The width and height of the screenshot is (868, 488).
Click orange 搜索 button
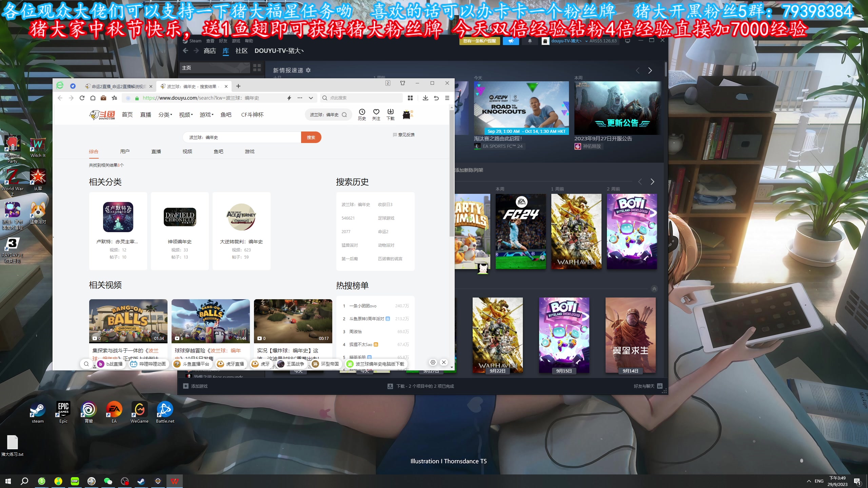pyautogui.click(x=311, y=137)
